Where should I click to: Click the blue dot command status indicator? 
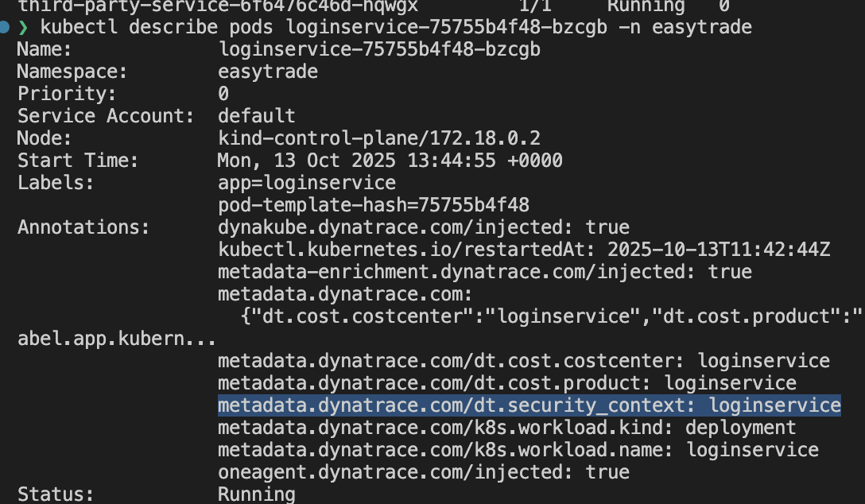[6, 28]
